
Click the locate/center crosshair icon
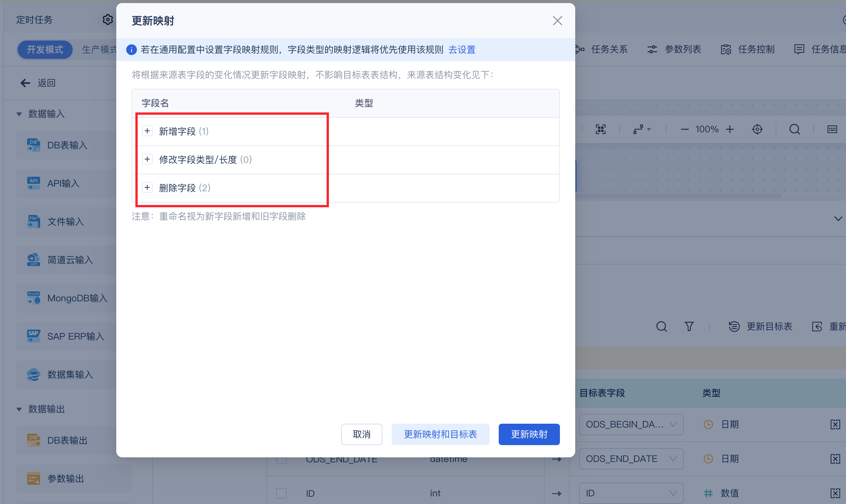pos(757,129)
